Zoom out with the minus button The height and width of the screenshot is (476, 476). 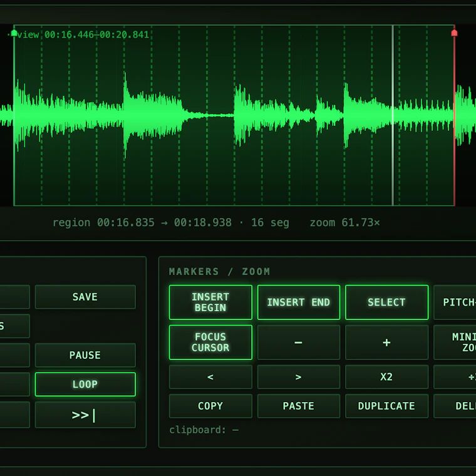(299, 343)
